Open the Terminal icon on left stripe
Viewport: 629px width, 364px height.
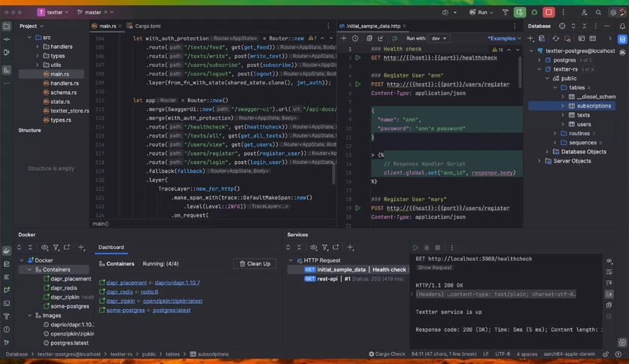pos(7,304)
